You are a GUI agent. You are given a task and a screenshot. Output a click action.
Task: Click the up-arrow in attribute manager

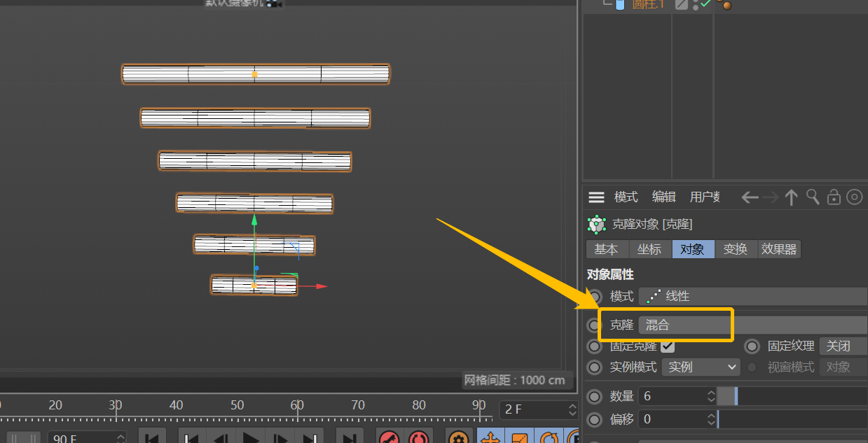[792, 197]
